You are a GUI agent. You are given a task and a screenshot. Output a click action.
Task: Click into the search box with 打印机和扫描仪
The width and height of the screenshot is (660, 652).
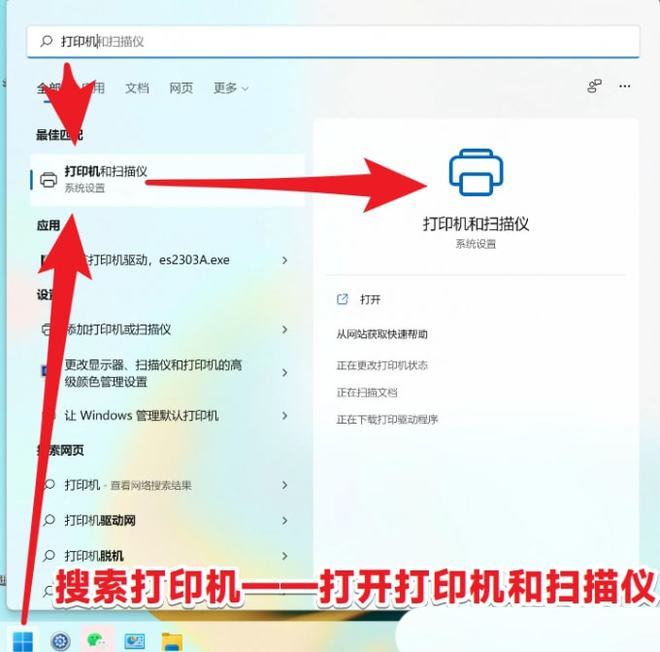330,41
